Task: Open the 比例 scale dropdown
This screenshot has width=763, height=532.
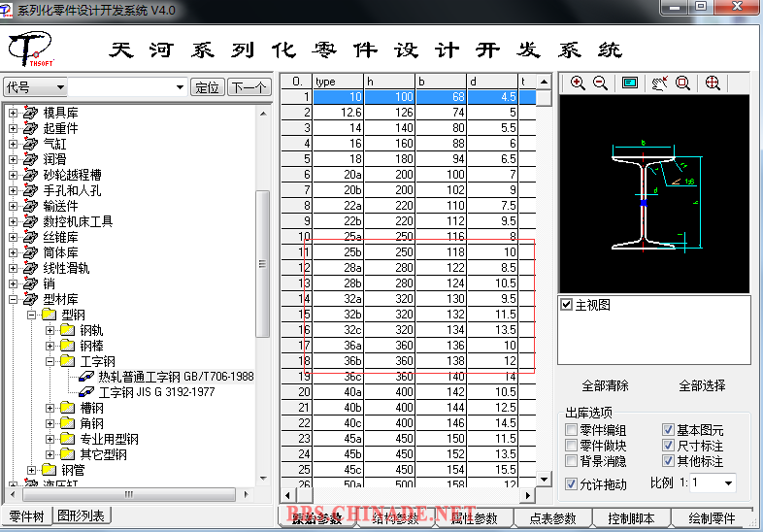Action: point(728,482)
